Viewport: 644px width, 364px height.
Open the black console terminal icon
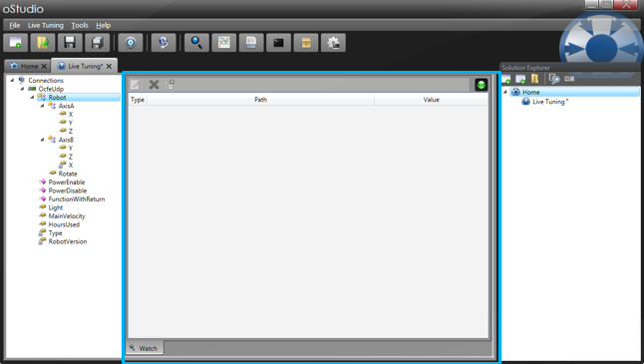click(x=278, y=42)
